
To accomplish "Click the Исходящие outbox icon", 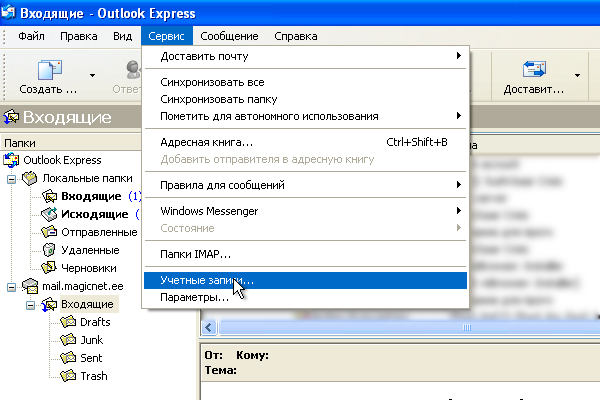I will click(49, 214).
